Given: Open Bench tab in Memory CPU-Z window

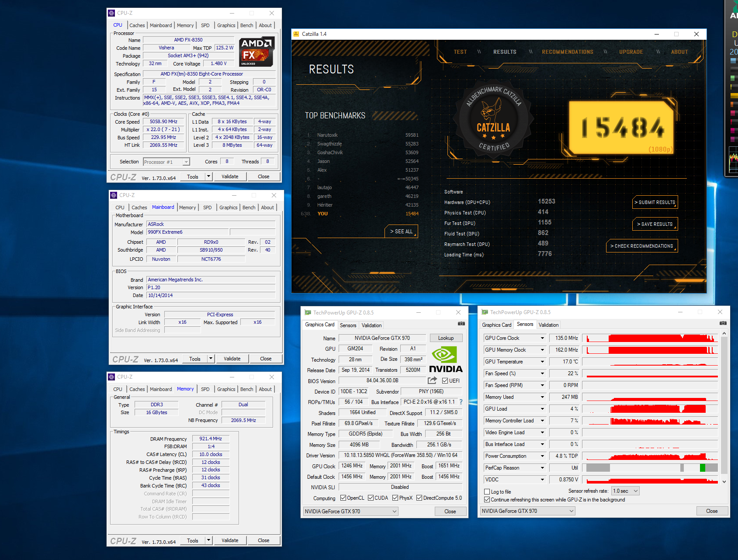Looking at the screenshot, I should click(x=246, y=389).
